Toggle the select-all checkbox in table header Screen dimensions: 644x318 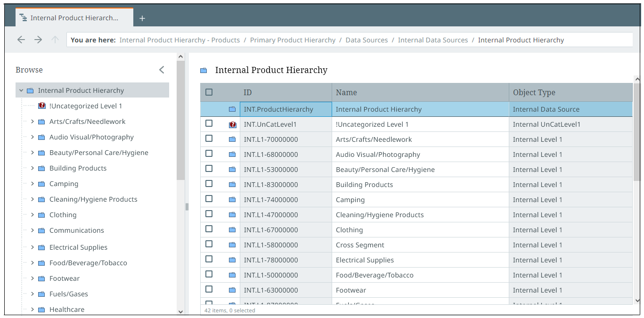209,92
